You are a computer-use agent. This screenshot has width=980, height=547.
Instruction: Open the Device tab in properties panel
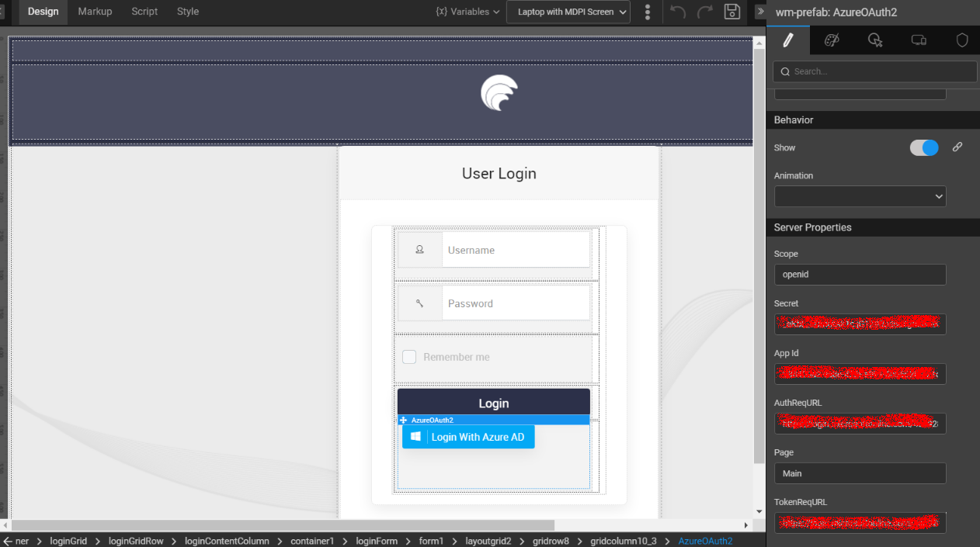(x=919, y=40)
